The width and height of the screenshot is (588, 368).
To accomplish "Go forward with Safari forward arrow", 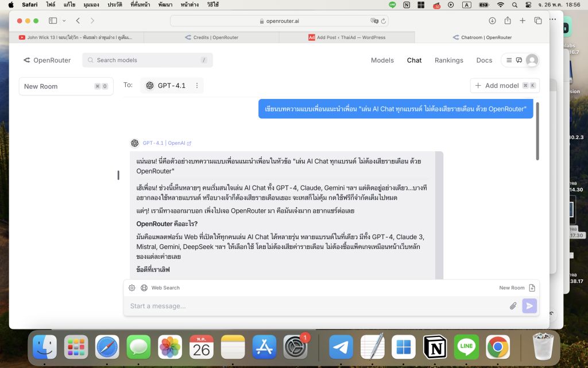I will coord(92,21).
